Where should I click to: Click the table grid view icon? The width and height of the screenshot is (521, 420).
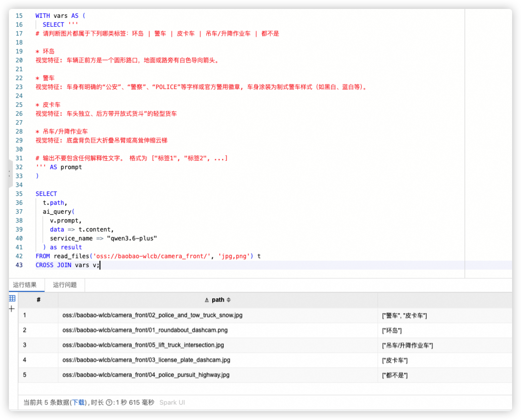tap(12, 298)
